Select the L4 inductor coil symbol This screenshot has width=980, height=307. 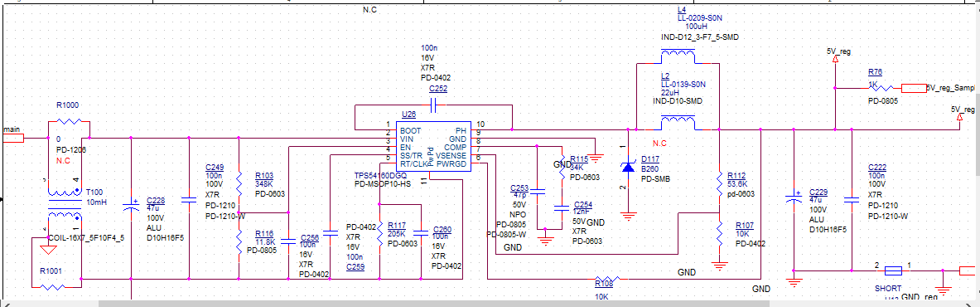tap(678, 56)
